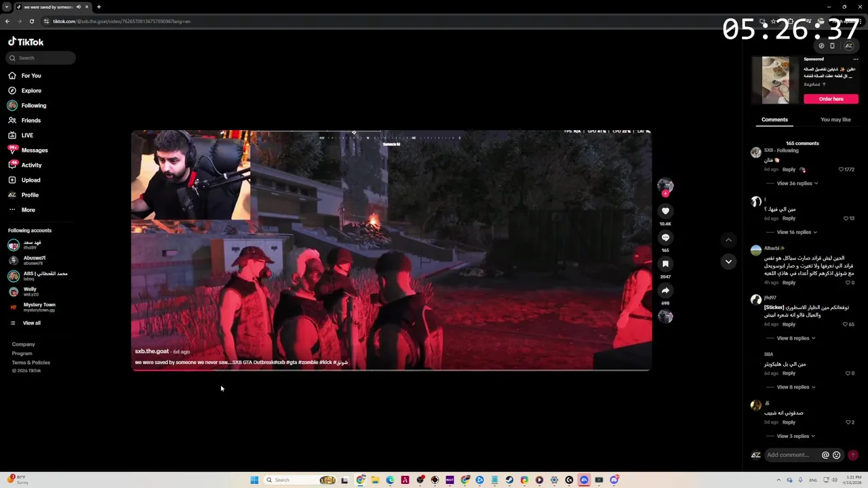Image resolution: width=868 pixels, height=488 pixels.
Task: Click the browser address bar
Action: [x=400, y=22]
